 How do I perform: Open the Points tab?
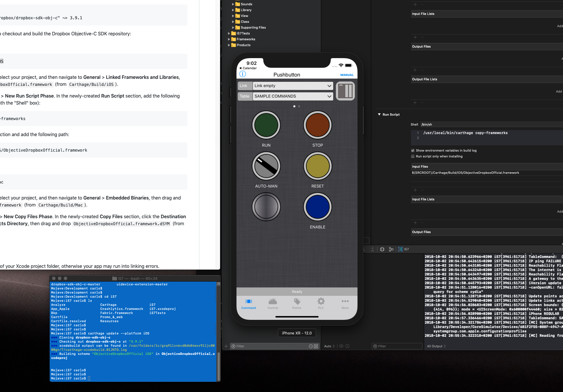coord(297,304)
